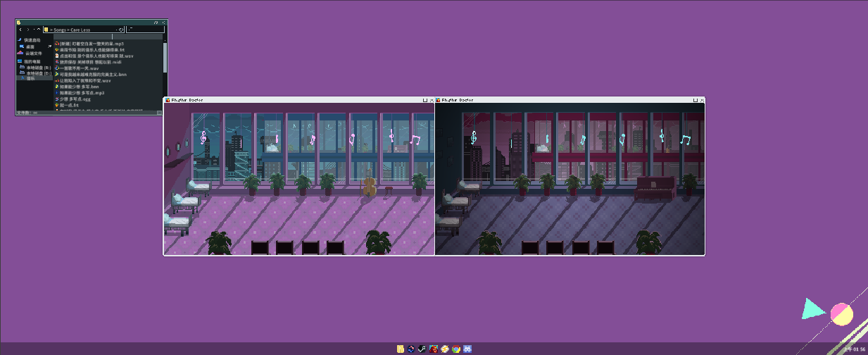Open Chrome from the taskbar
This screenshot has width=868, height=355.
click(x=456, y=349)
